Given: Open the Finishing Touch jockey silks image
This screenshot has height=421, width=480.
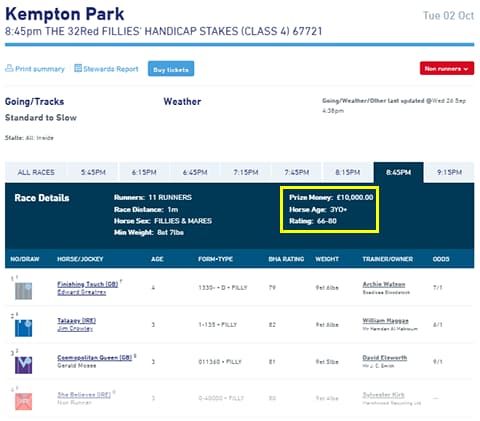Looking at the screenshot, I should (24, 291).
